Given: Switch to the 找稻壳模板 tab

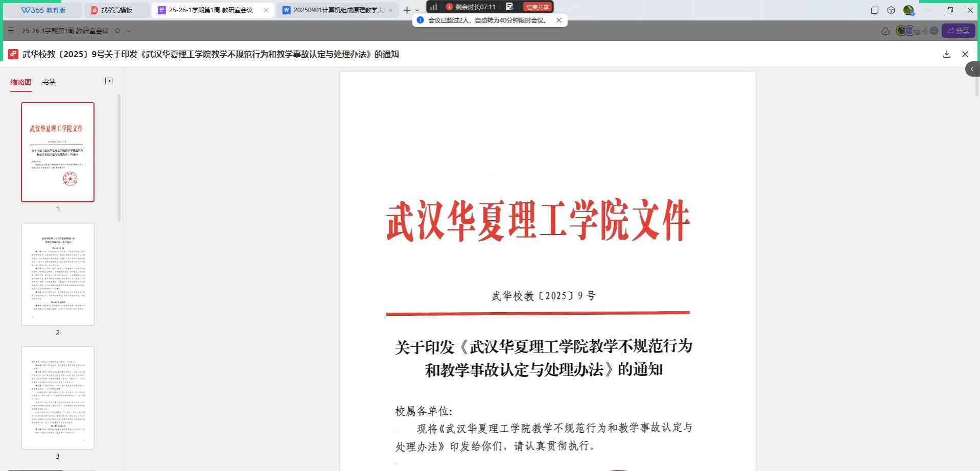Looking at the screenshot, I should click(x=116, y=10).
